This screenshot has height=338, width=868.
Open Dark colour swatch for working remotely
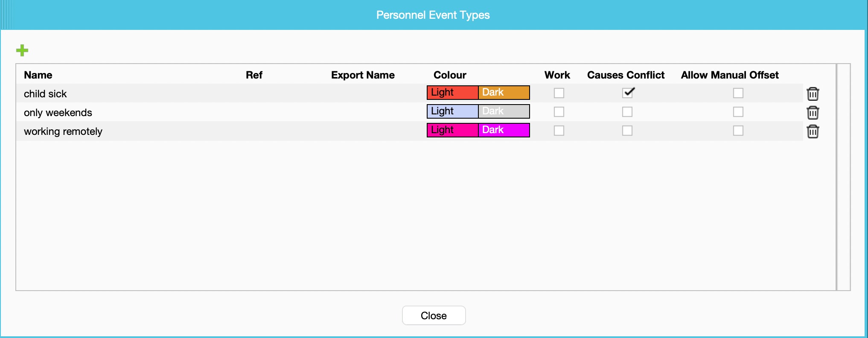(504, 130)
